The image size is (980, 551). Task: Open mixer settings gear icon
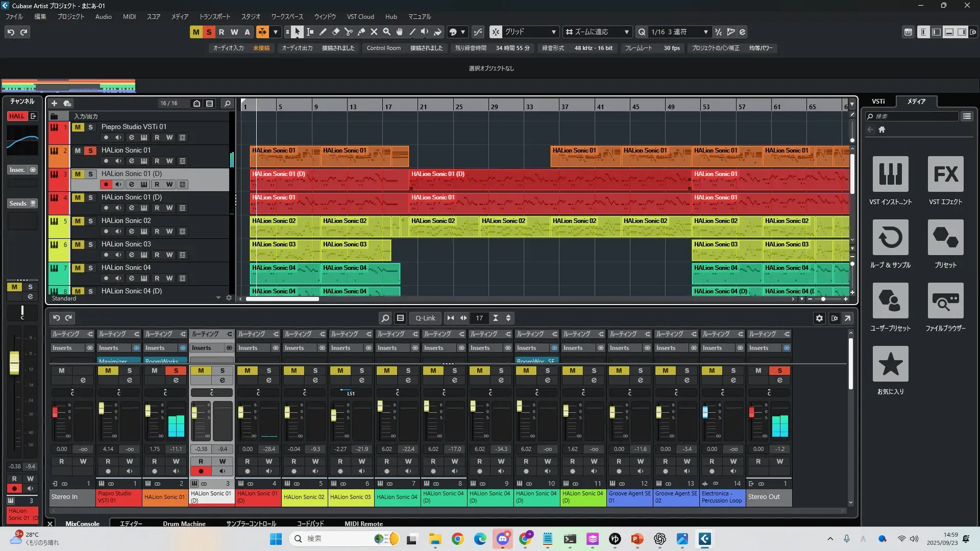tap(819, 318)
